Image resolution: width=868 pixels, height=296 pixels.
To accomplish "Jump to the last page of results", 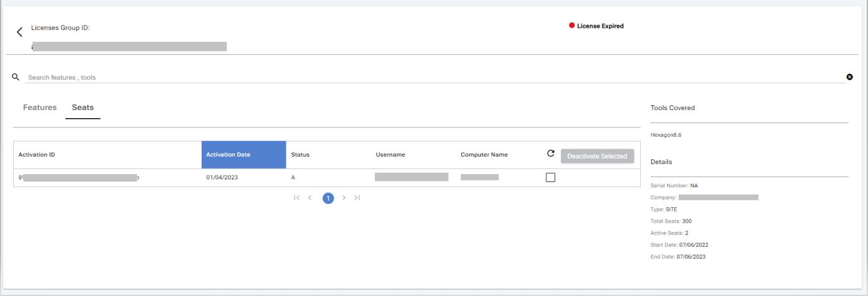I will click(x=357, y=198).
